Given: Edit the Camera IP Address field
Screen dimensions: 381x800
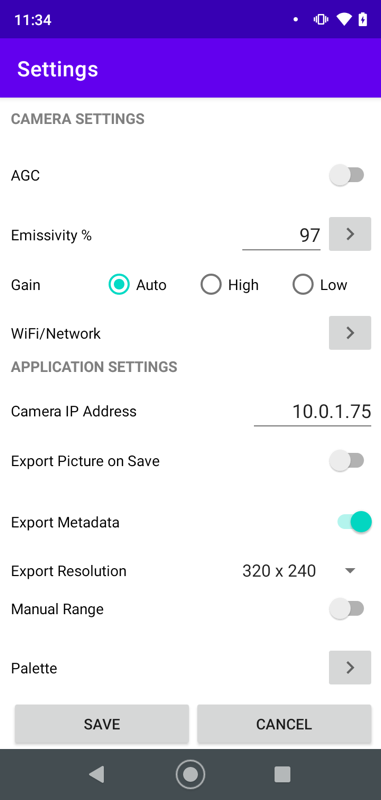Looking at the screenshot, I should pos(313,411).
